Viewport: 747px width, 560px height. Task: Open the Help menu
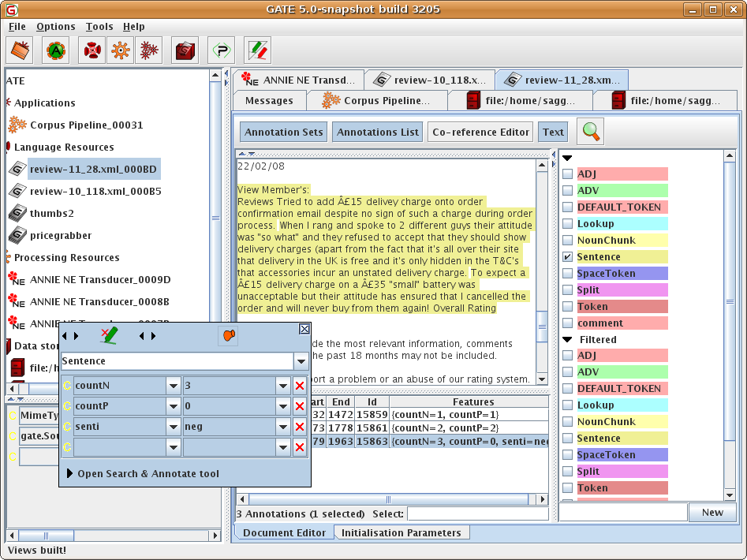pyautogui.click(x=133, y=27)
